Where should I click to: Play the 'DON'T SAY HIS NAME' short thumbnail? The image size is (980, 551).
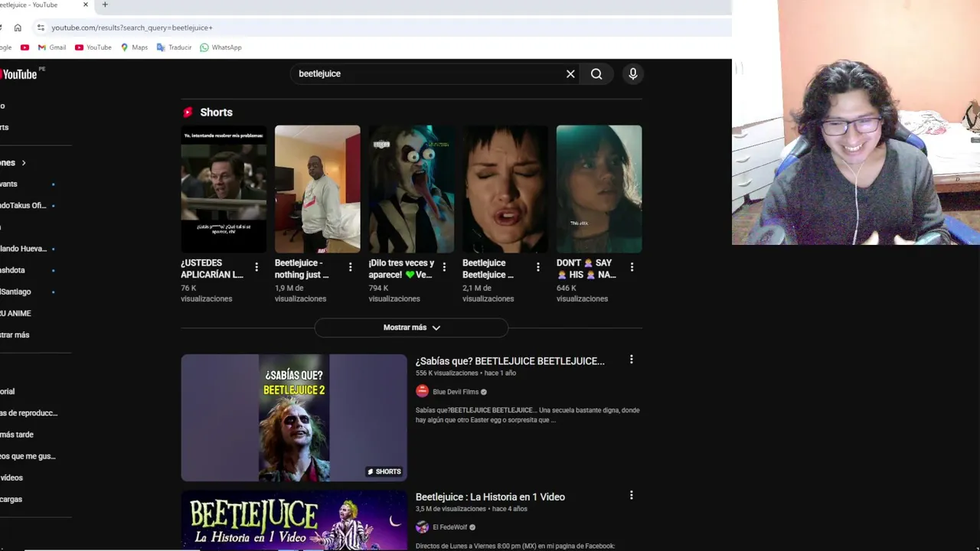pyautogui.click(x=599, y=189)
